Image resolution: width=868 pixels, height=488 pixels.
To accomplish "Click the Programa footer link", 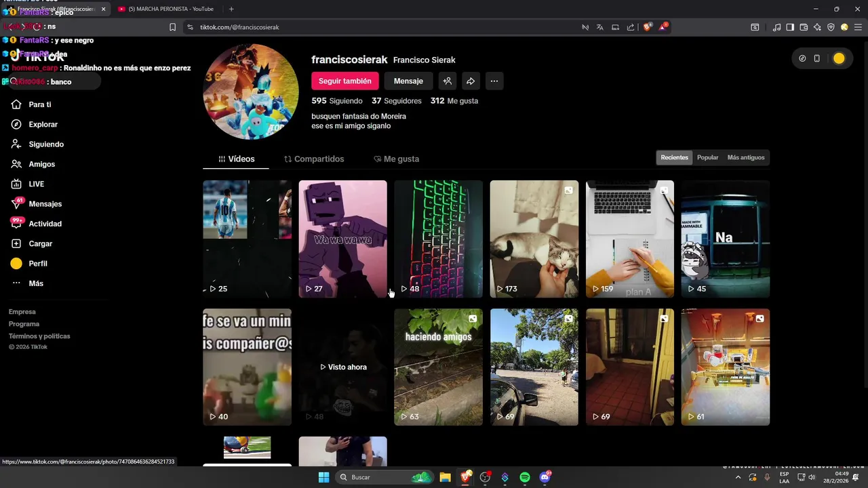I will pos(24,324).
